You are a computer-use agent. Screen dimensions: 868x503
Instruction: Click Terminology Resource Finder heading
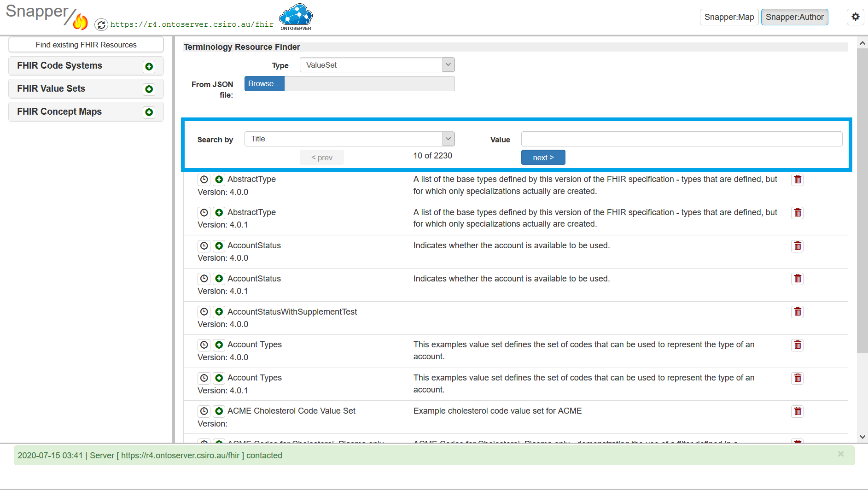242,47
